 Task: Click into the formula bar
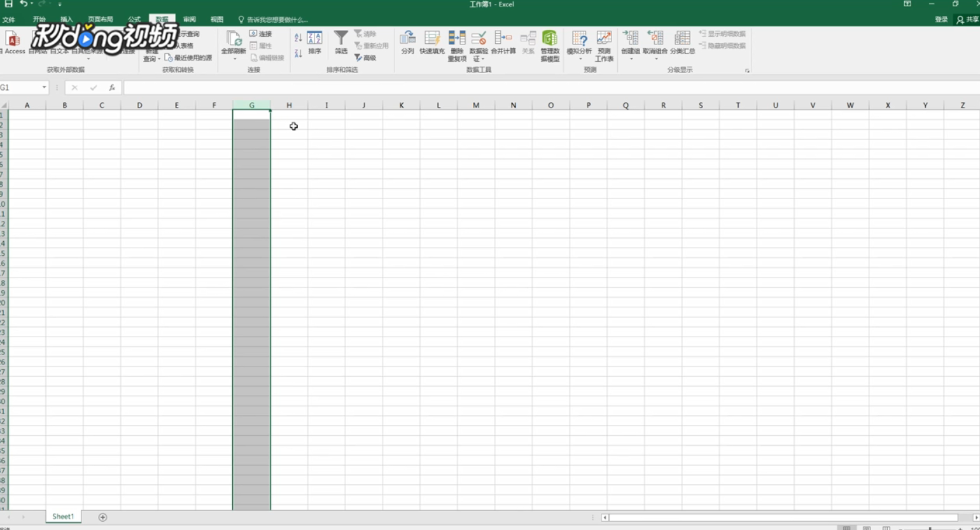[551, 88]
